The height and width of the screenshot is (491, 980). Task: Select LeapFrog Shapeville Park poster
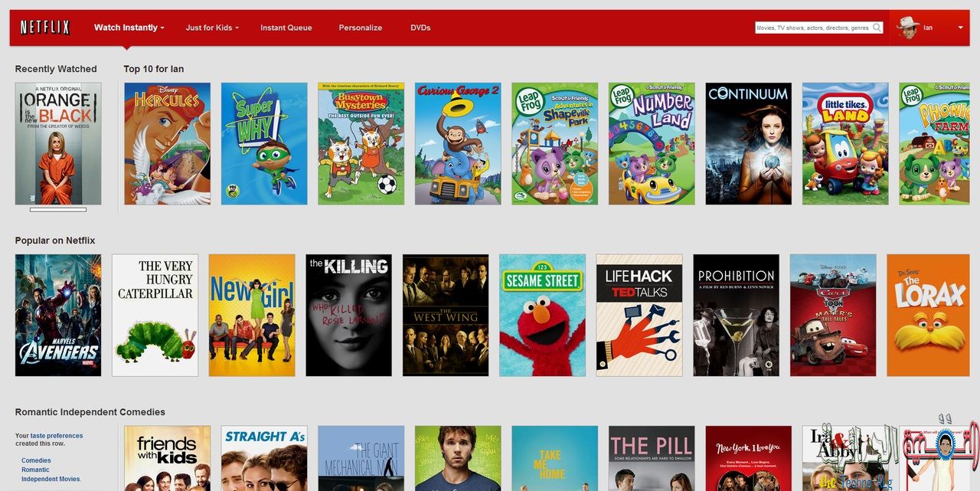(555, 144)
